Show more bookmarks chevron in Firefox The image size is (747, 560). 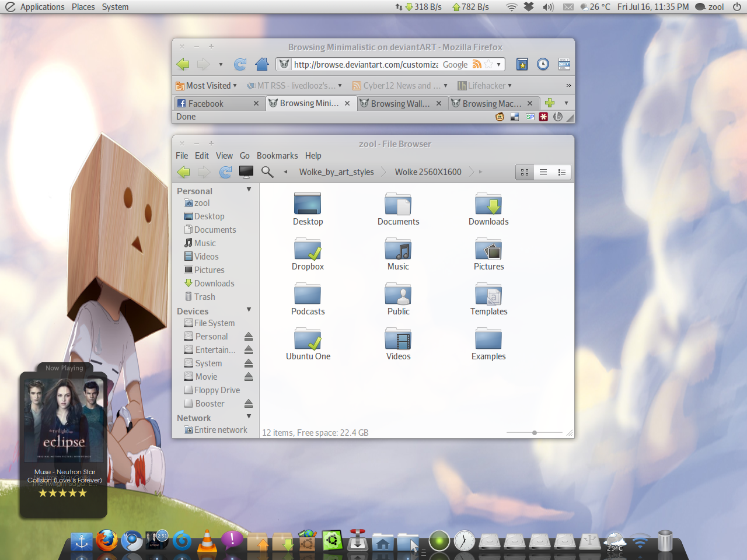click(x=568, y=86)
